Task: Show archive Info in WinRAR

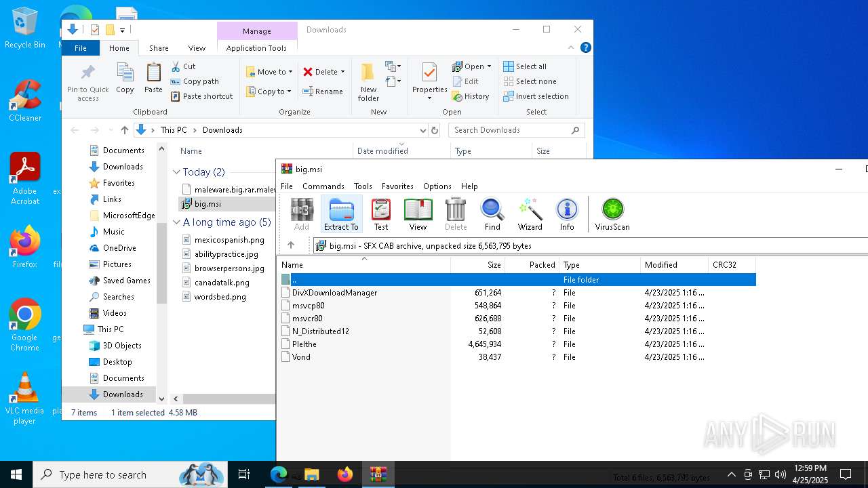Action: coord(567,214)
